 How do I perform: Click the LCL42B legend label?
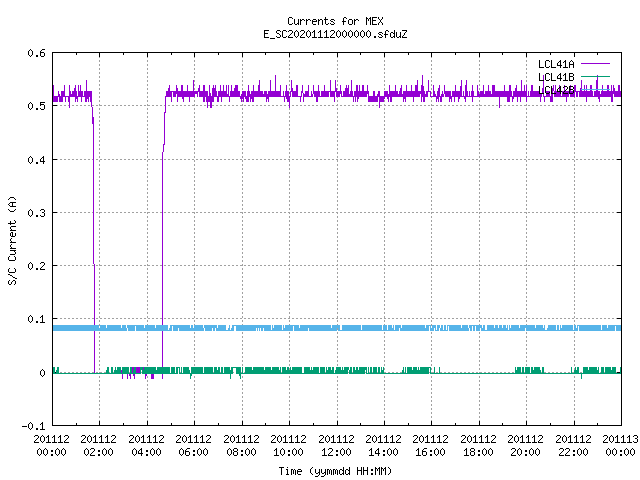[556, 90]
